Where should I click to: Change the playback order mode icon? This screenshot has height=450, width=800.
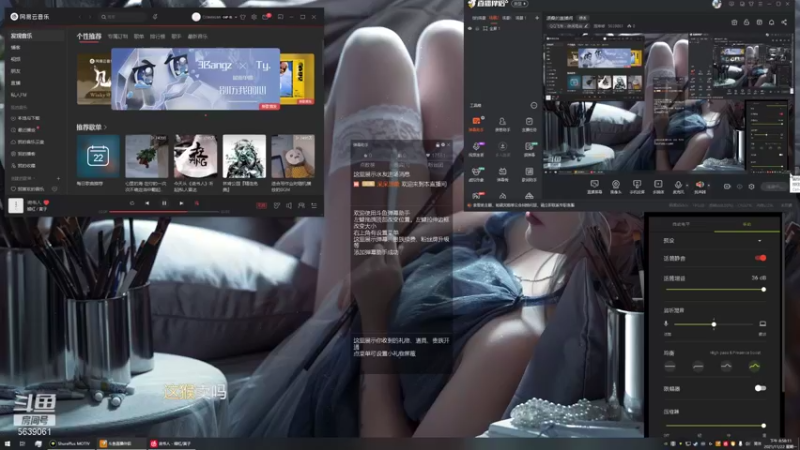(x=132, y=203)
